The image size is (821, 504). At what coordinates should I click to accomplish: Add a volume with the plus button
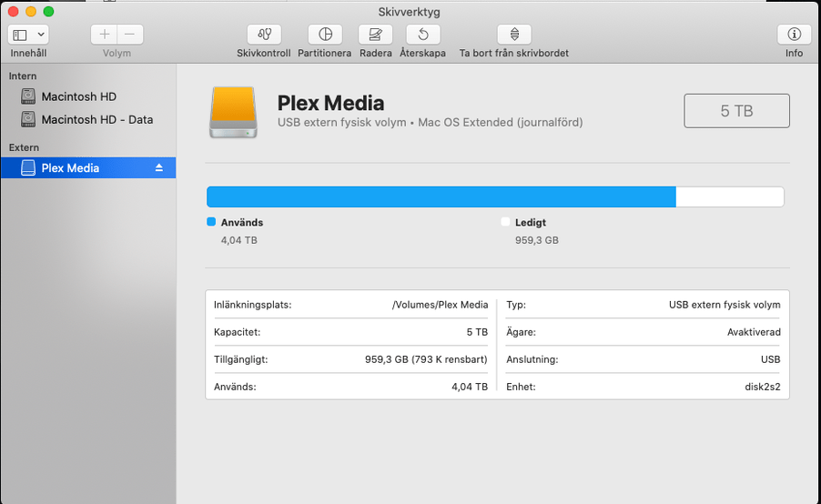pos(104,35)
